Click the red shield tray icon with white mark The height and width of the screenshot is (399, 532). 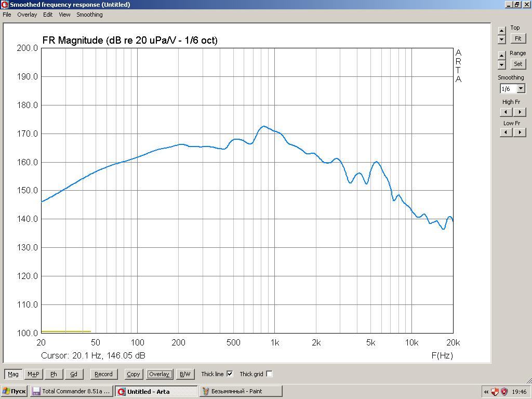coord(495,392)
